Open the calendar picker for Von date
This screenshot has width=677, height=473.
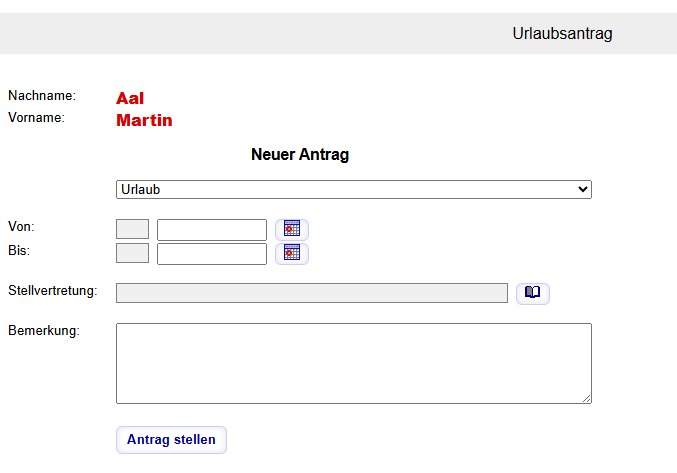tap(292, 229)
